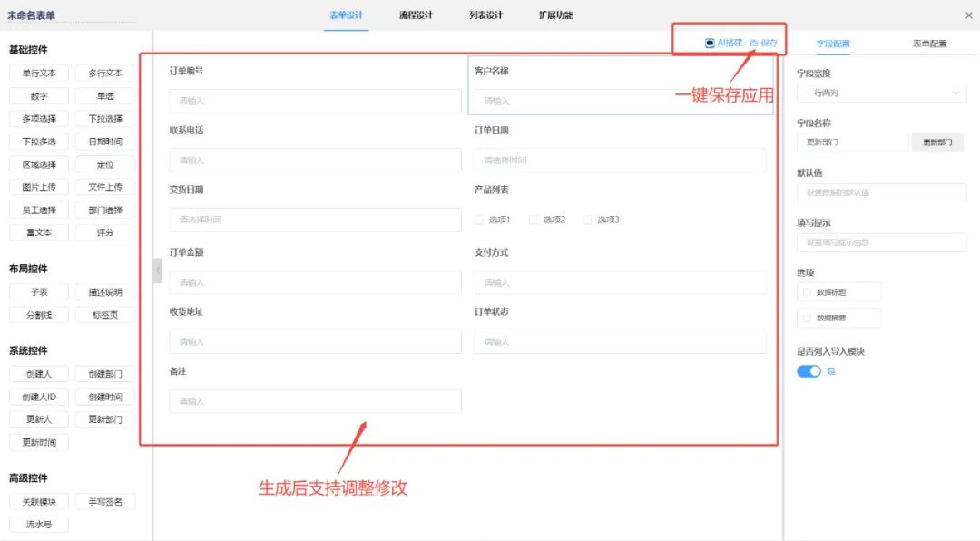
Task: Check the 选项1 checkbox
Action: [479, 221]
